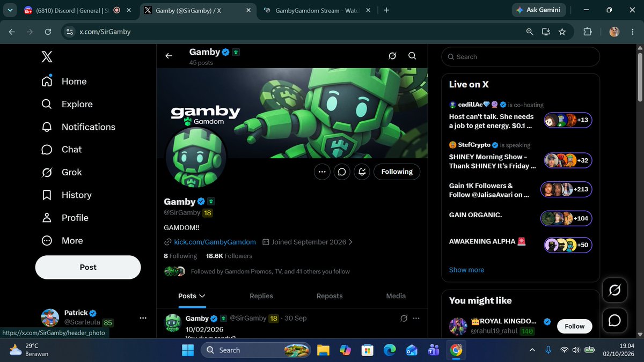Image resolution: width=644 pixels, height=362 pixels.
Task: Open the kick.com/GambyGamdom link
Action: [x=215, y=242]
